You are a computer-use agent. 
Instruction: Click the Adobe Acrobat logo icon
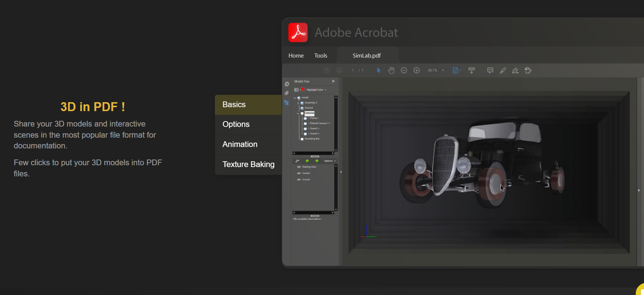[x=298, y=33]
